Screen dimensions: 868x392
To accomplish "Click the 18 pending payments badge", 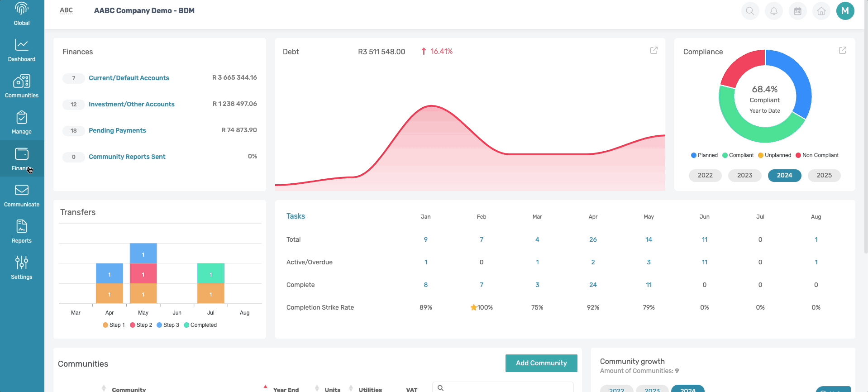I will 73,131.
